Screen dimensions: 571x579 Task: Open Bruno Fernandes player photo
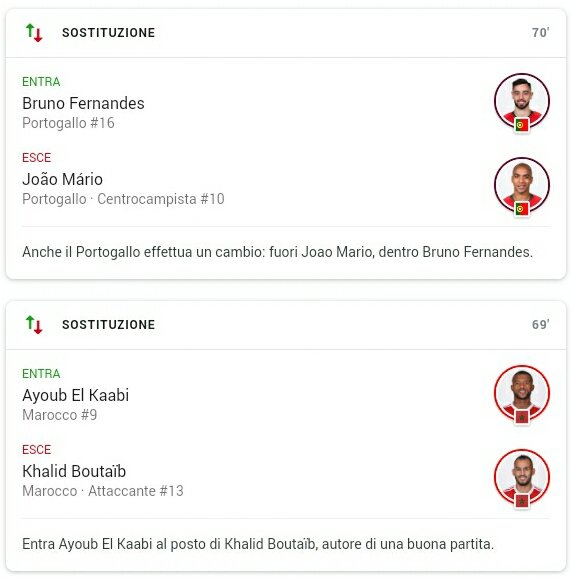point(522,101)
